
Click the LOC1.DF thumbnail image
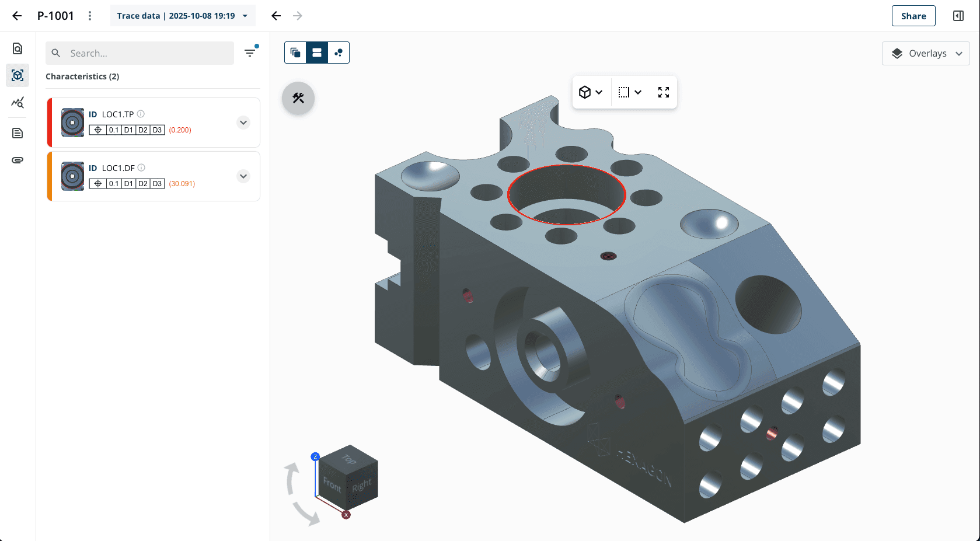click(72, 176)
